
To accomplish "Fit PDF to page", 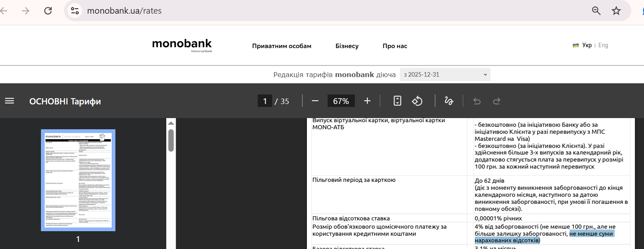I will (x=397, y=101).
